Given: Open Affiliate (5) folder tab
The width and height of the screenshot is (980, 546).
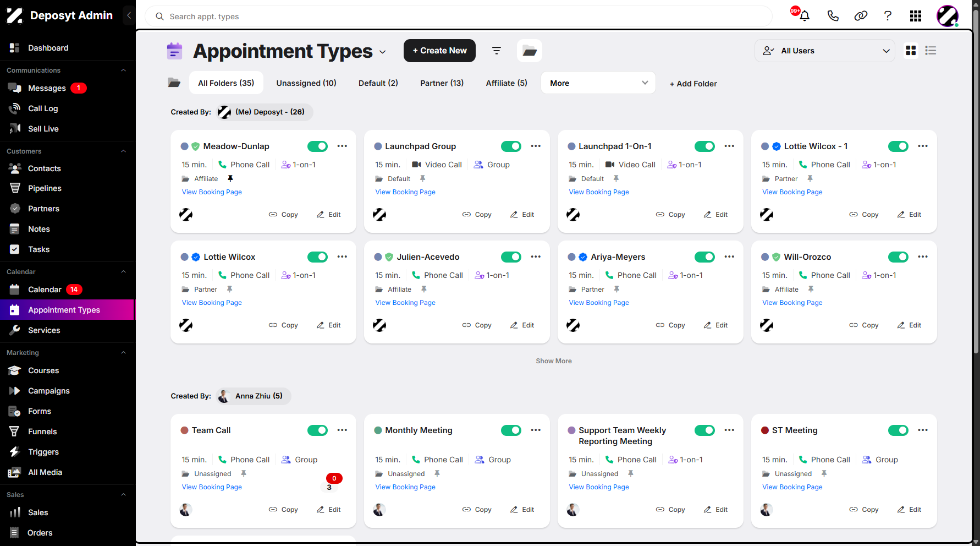Looking at the screenshot, I should tap(506, 83).
